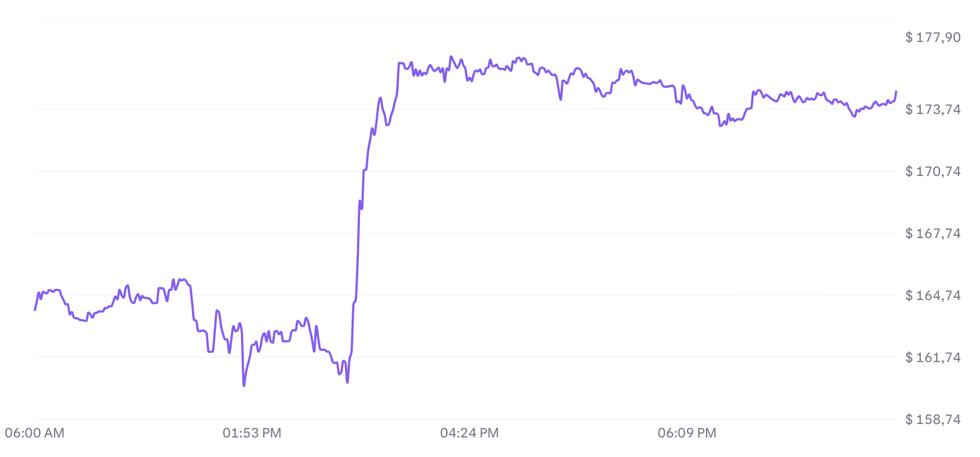Screen dimensions: 980x457
Task: Click the $ 170,74 price label
Action: click(x=933, y=172)
